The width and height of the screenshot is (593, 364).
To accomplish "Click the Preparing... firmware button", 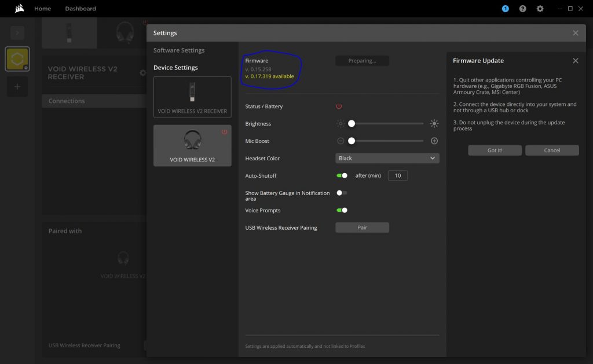I will click(x=363, y=61).
